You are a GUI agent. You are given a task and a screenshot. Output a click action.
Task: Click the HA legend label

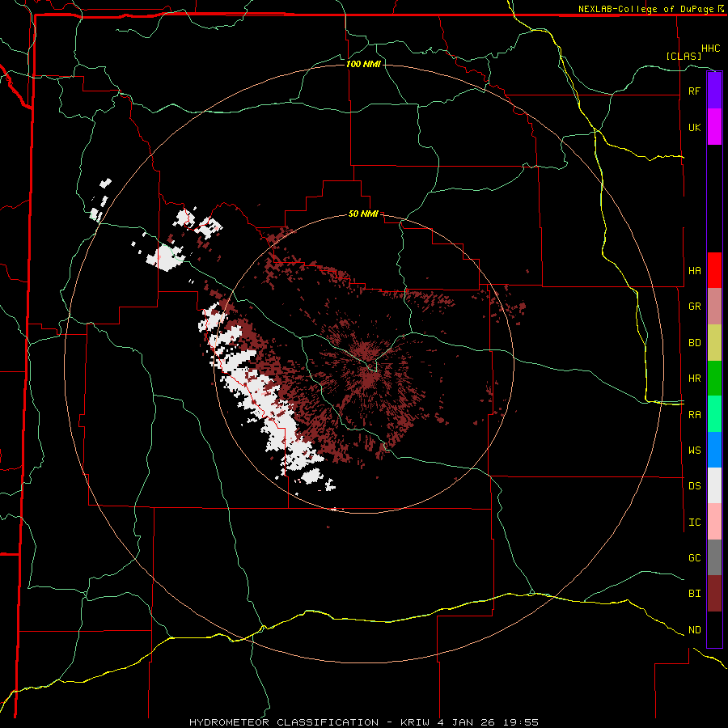tap(694, 270)
